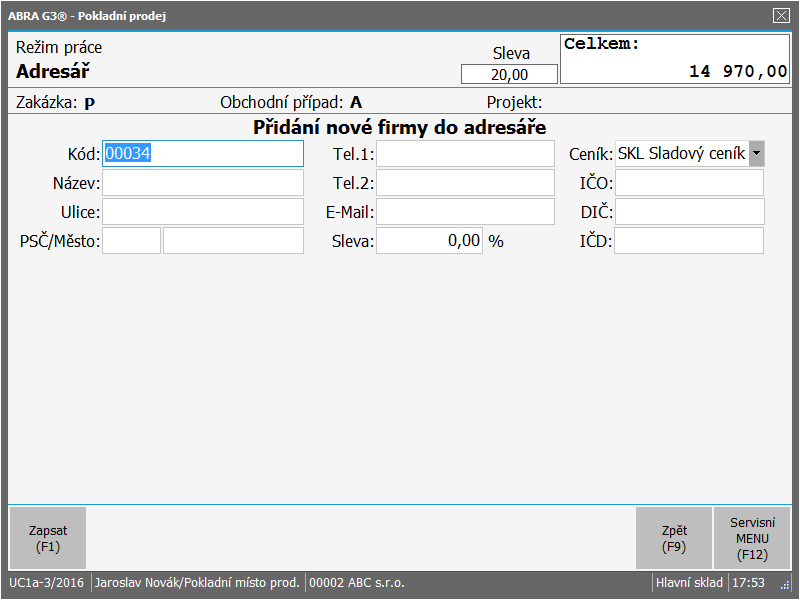Viewport: 800px width, 600px height.
Task: Expand the Ceník dropdown arrow
Action: (757, 153)
